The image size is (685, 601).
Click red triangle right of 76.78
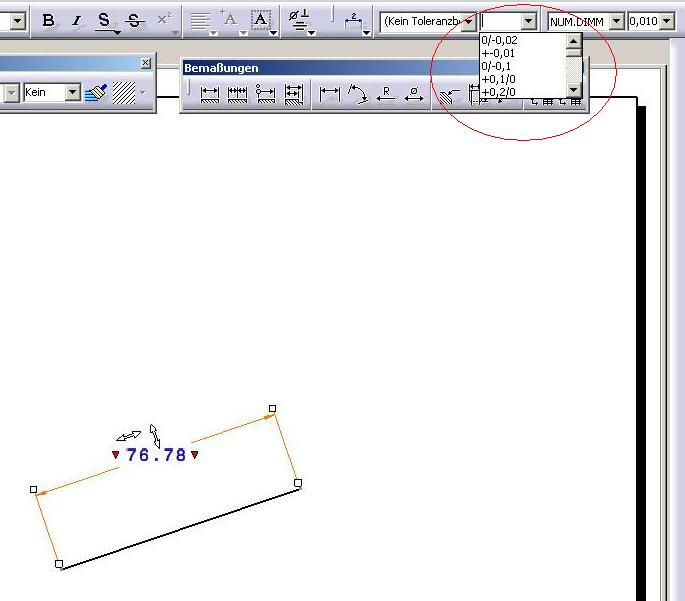[195, 455]
